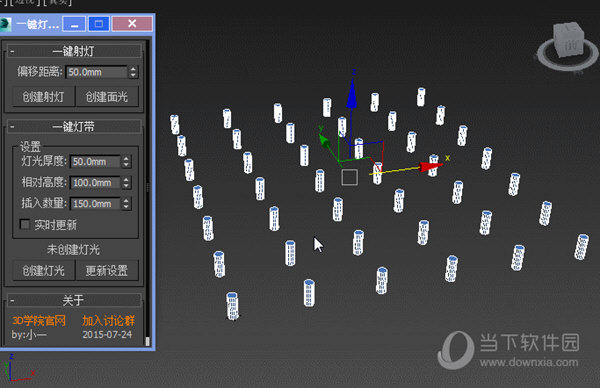Image resolution: width=600 pixels, height=388 pixels.
Task: Click the 创建射灯 button
Action: (44, 96)
